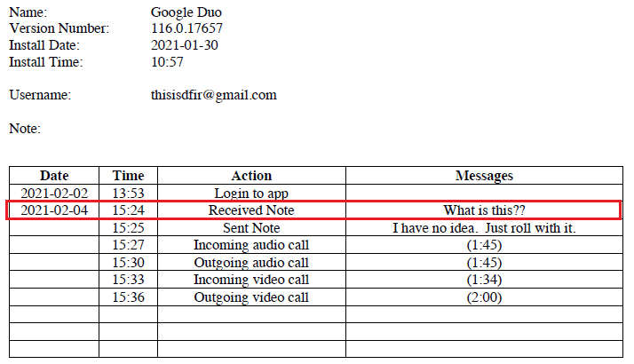Click the Google Duo app name
The image size is (634, 364).
pyautogui.click(x=186, y=12)
